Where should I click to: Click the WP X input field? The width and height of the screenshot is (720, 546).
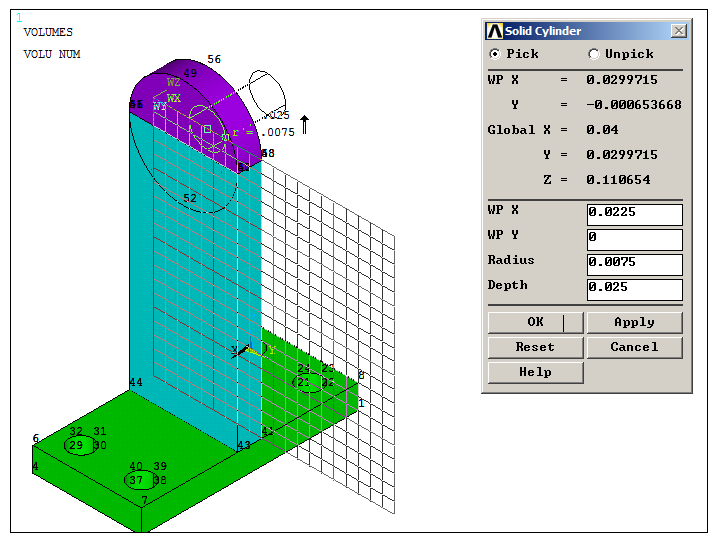click(x=635, y=214)
